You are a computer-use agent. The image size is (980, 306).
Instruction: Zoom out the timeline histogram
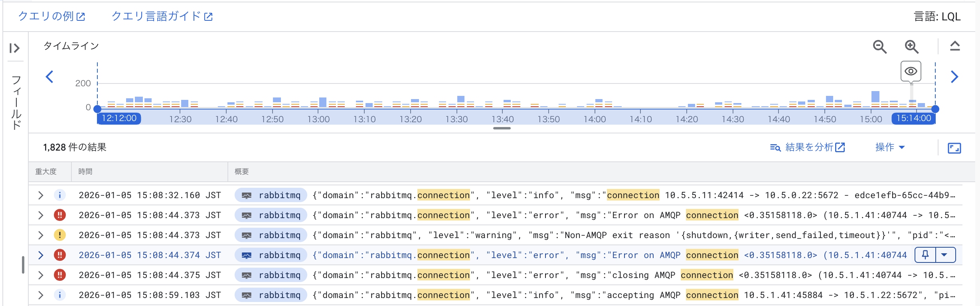click(879, 47)
